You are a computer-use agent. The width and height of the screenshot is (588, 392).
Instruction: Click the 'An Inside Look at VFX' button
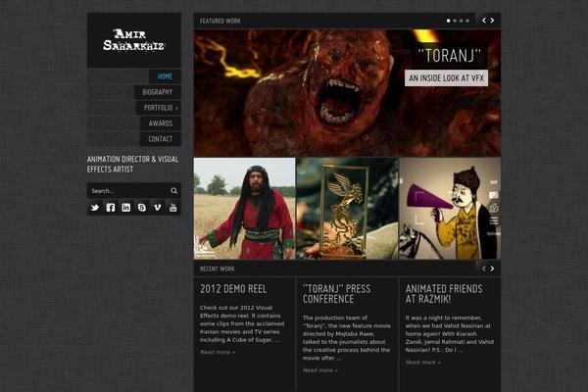tap(446, 78)
